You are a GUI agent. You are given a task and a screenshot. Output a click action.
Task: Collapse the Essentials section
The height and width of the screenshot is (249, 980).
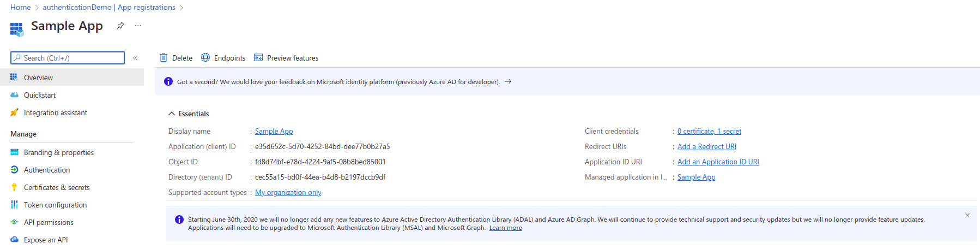(x=189, y=114)
